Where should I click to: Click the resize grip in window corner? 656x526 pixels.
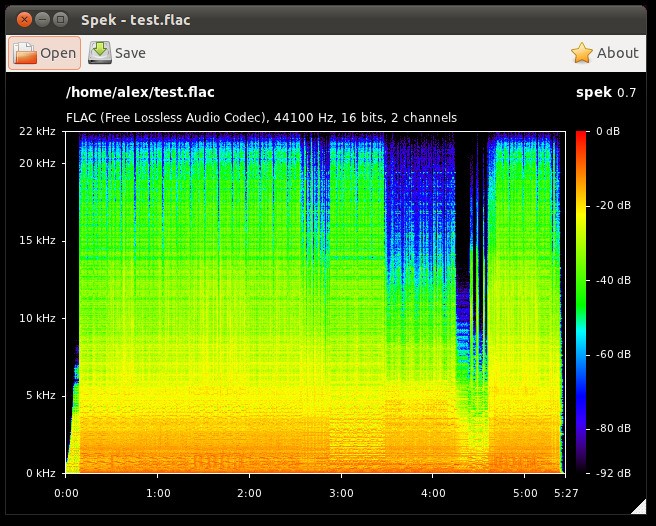(x=639, y=510)
